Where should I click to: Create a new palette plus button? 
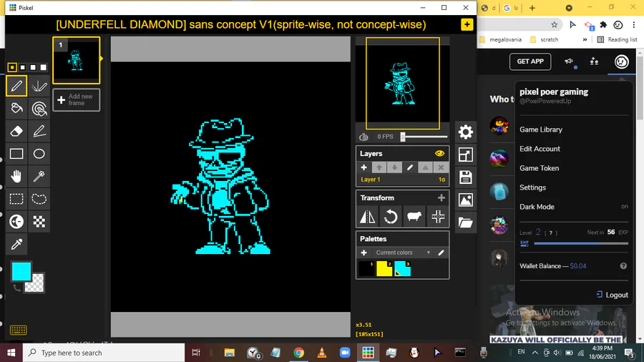(x=364, y=253)
